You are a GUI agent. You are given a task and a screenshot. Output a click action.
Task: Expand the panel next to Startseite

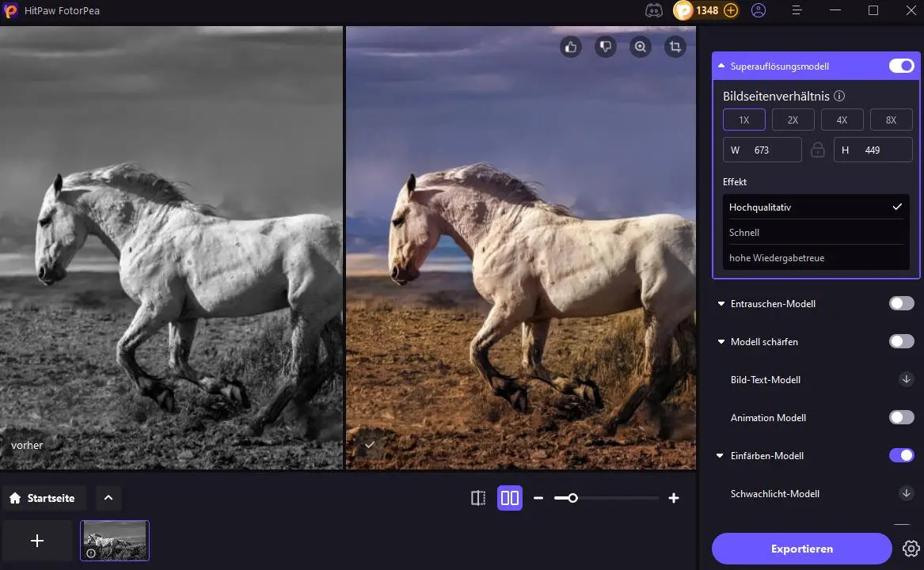coord(108,498)
